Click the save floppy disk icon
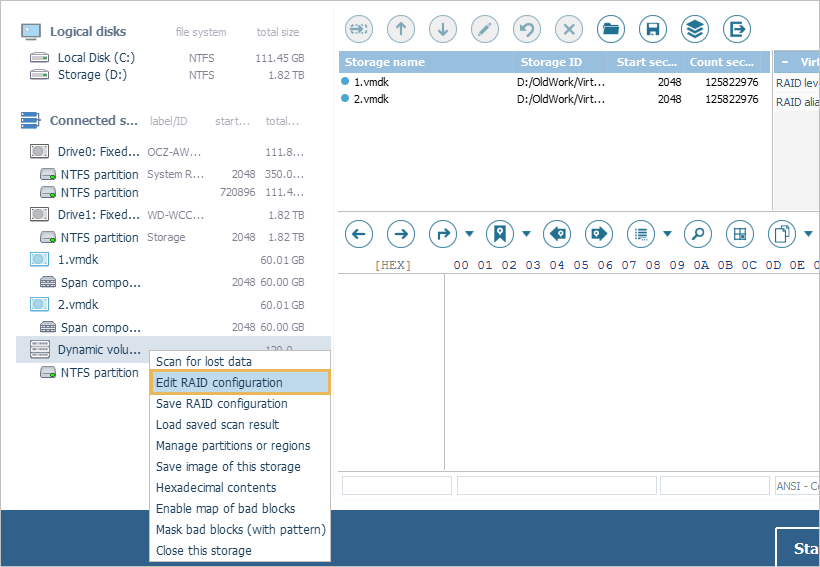 click(653, 29)
